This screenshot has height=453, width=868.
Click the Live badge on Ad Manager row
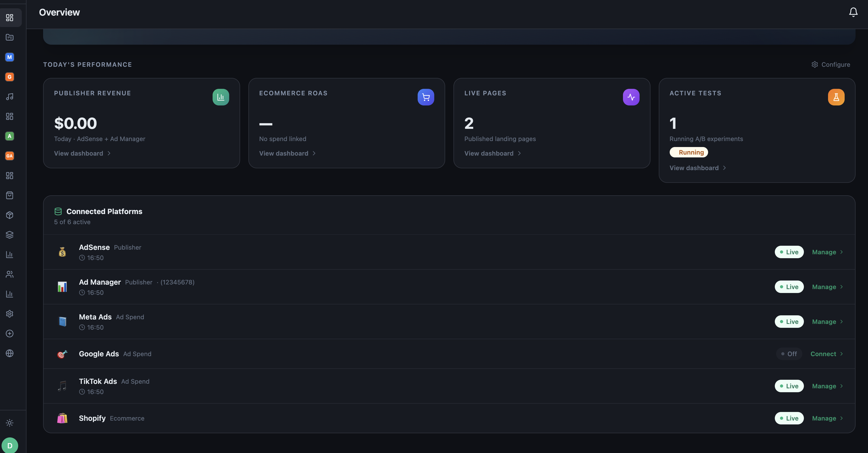(789, 287)
